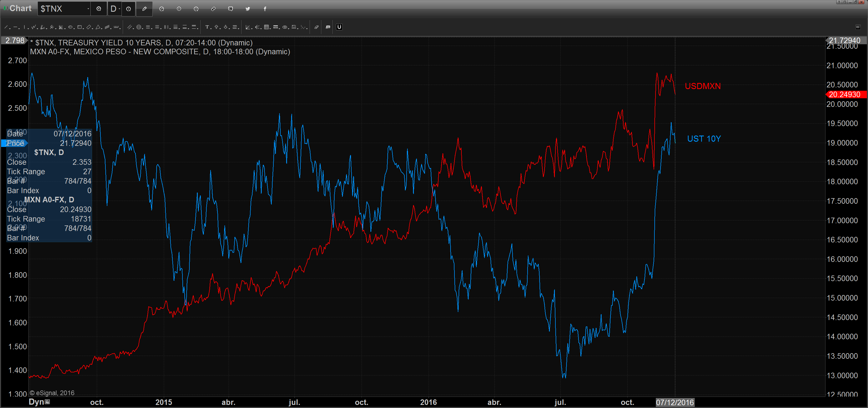Select the Text annotation tool
The image size is (868, 408).
coord(207,27)
